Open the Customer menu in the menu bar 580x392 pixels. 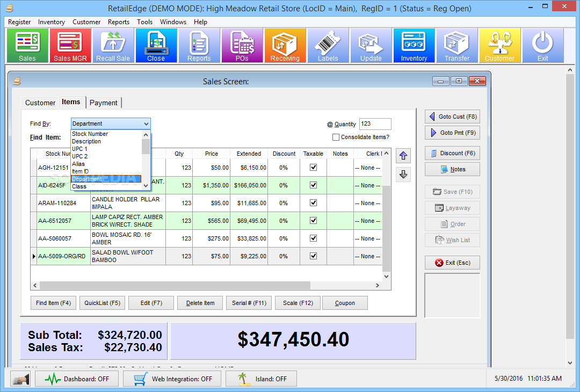tap(86, 22)
